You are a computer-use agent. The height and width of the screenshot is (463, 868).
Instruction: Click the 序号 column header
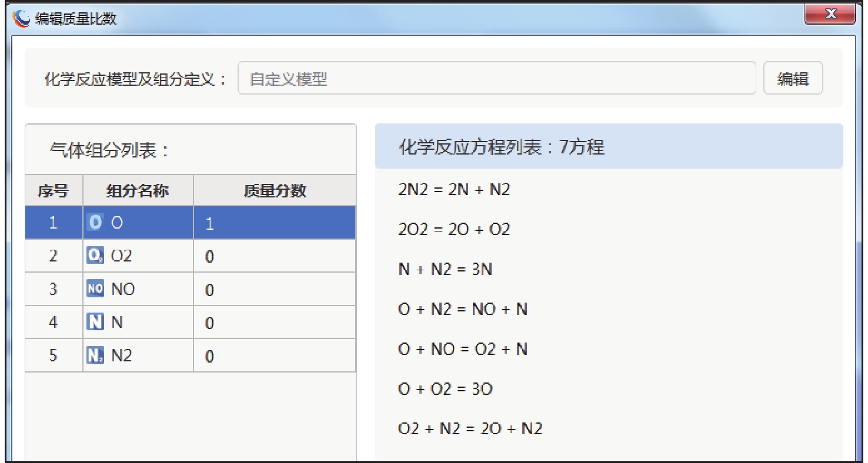pyautogui.click(x=54, y=190)
